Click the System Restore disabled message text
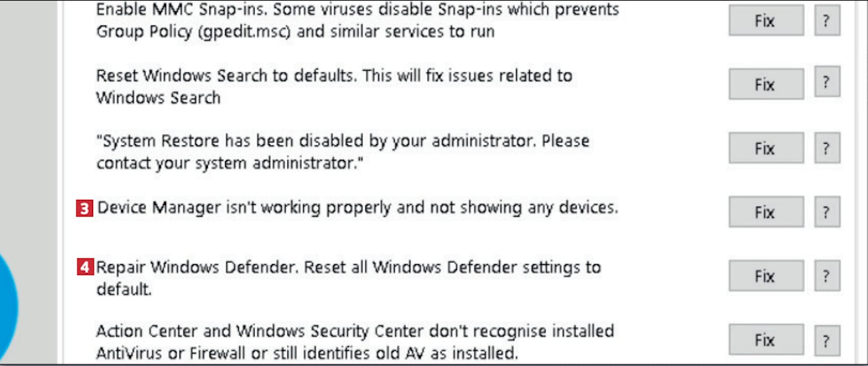The width and height of the screenshot is (868, 366). [x=343, y=152]
